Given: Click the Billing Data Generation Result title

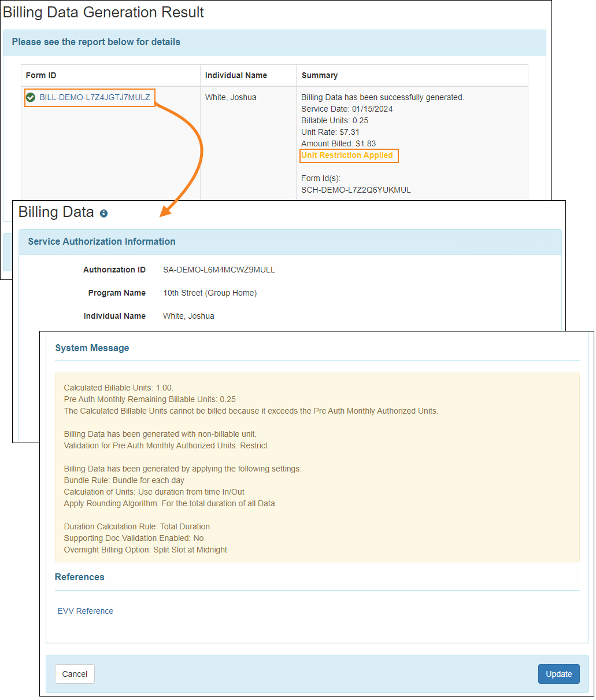Looking at the screenshot, I should click(104, 12).
